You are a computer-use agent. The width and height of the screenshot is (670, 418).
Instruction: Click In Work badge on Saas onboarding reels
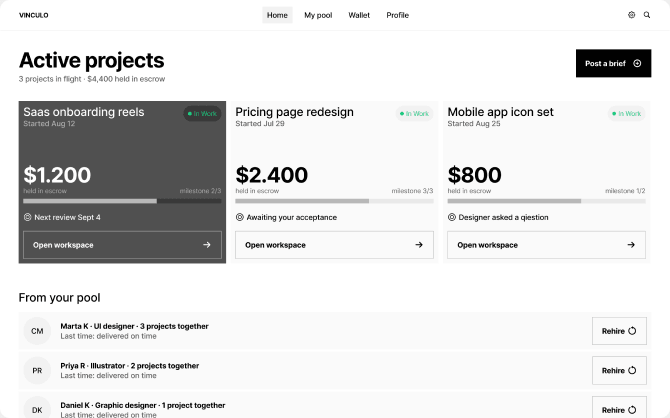(202, 114)
